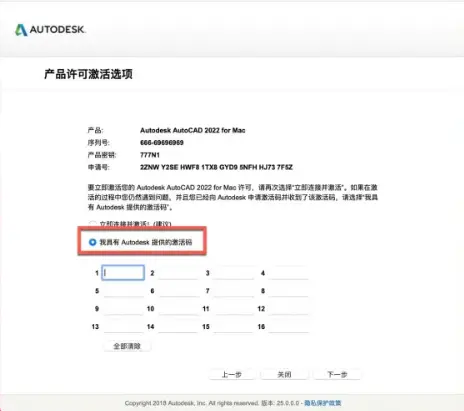Viewport: 464px width, 411px height.
Task: Click activation code field 5
Action: pyautogui.click(x=123, y=291)
